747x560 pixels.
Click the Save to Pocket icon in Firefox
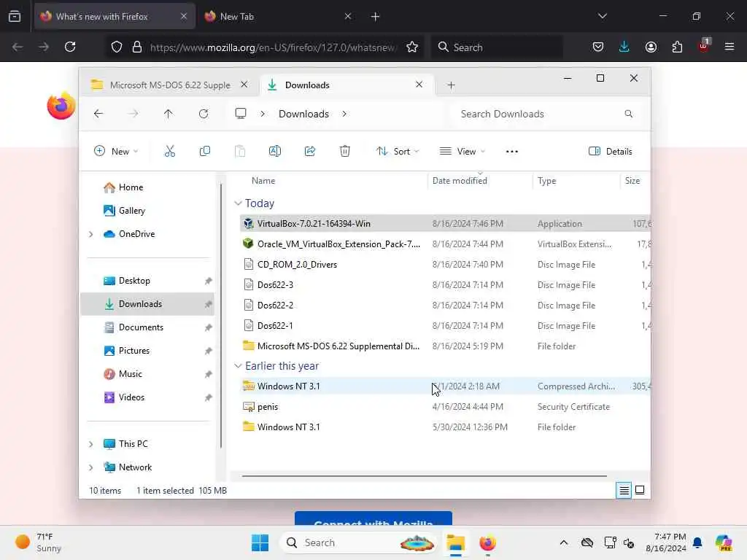pos(598,47)
